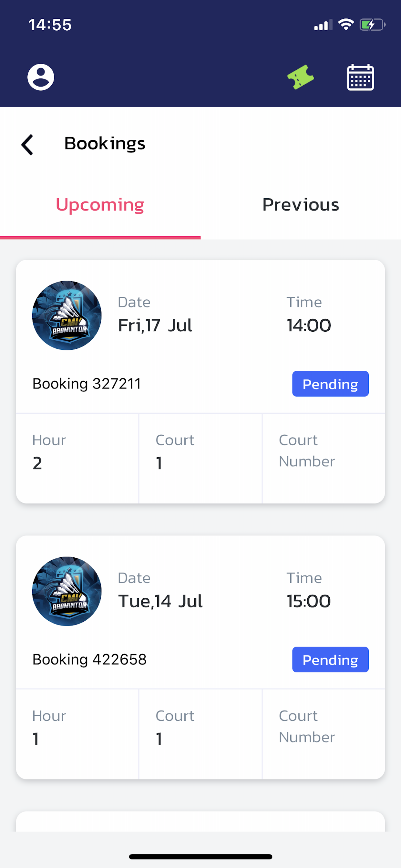Tap the cellular signal bars icon
The width and height of the screenshot is (401, 868).
[323, 25]
